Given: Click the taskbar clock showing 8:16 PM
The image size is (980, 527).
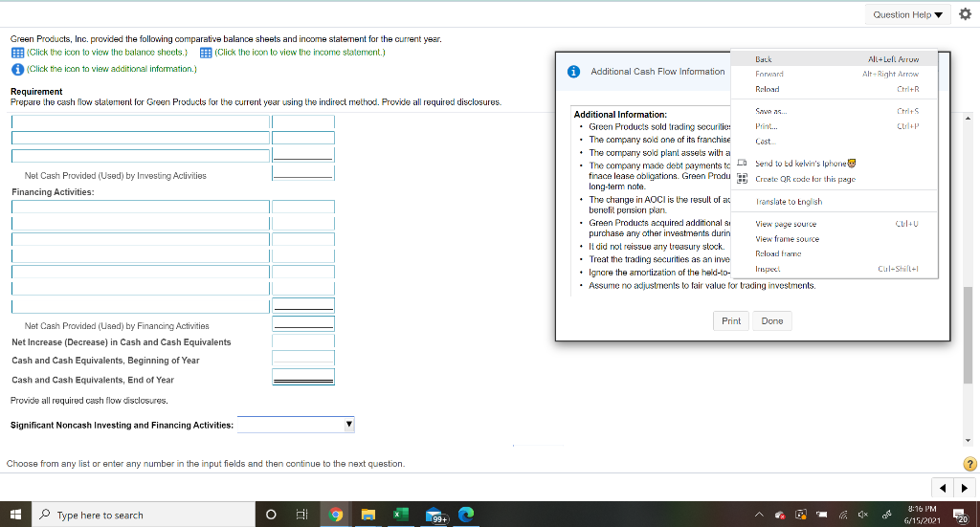Looking at the screenshot, I should pyautogui.click(x=922, y=515).
